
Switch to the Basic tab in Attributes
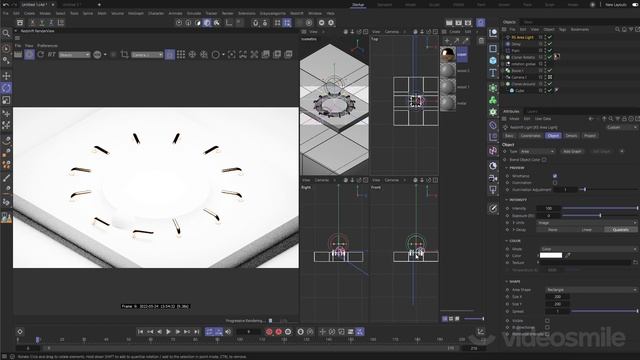pyautogui.click(x=509, y=136)
